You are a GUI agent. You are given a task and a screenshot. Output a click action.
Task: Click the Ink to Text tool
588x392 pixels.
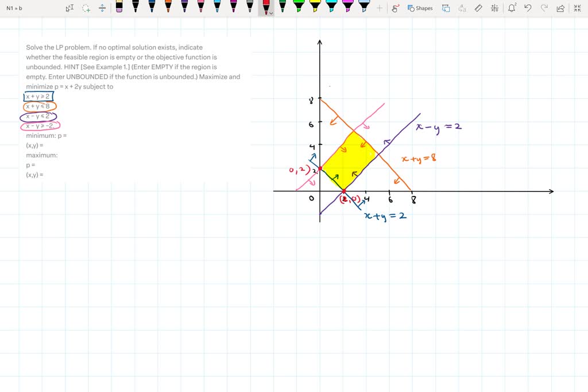(462, 8)
